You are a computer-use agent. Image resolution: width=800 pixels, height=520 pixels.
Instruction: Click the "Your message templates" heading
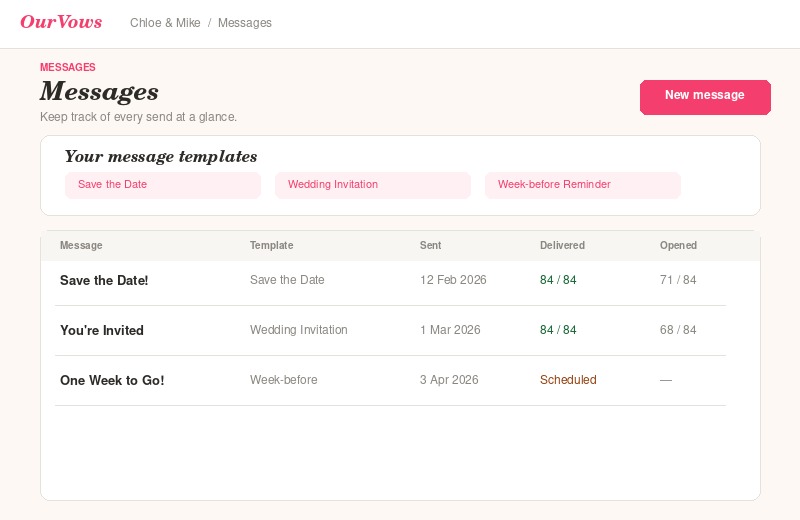[161, 156]
